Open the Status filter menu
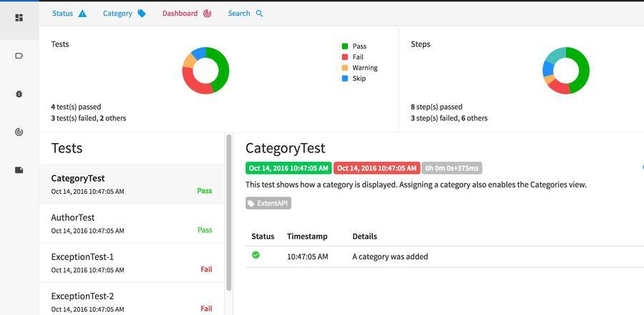 coord(69,14)
